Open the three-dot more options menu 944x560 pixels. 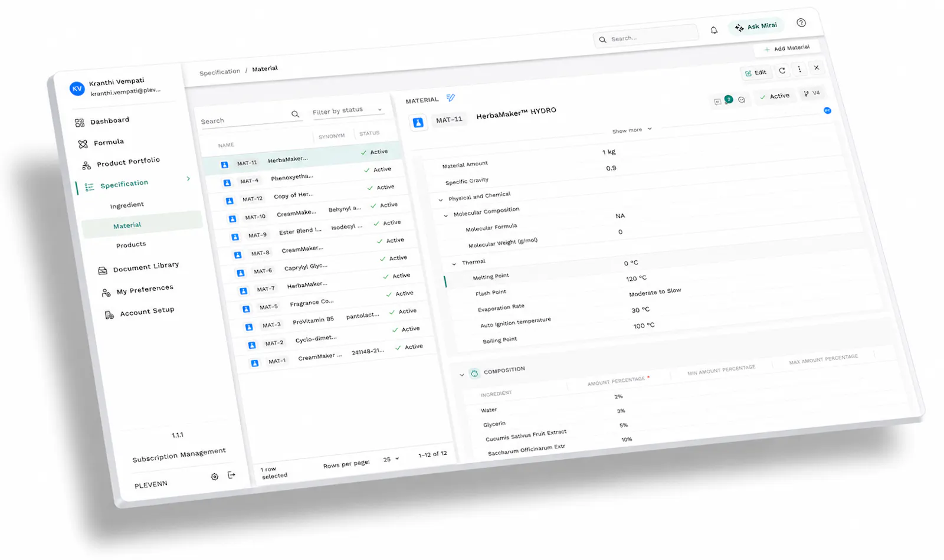(799, 69)
